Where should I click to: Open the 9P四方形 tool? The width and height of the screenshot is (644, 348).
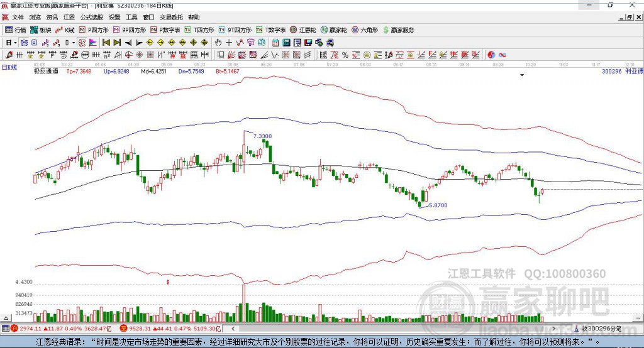[x=130, y=30]
